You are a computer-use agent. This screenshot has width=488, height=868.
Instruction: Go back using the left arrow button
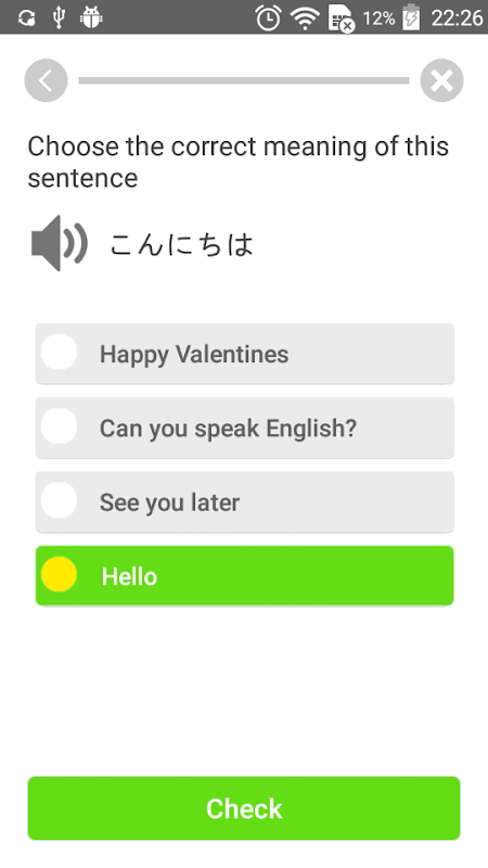[x=46, y=80]
